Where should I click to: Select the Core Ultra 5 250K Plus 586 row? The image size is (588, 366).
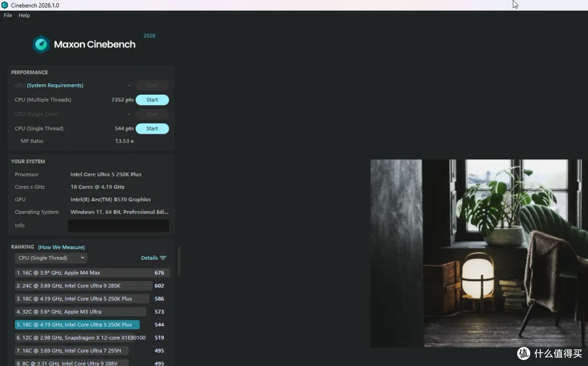(92, 299)
